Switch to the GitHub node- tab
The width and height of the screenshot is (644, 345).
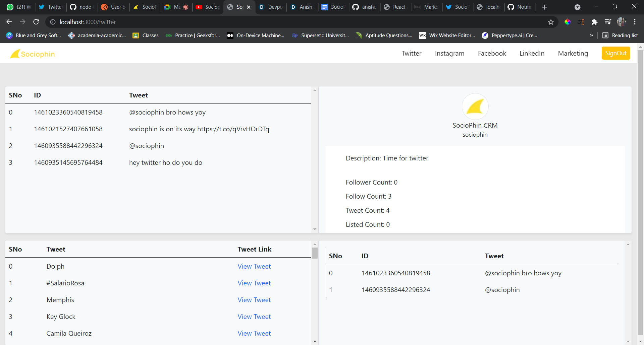pyautogui.click(x=82, y=7)
